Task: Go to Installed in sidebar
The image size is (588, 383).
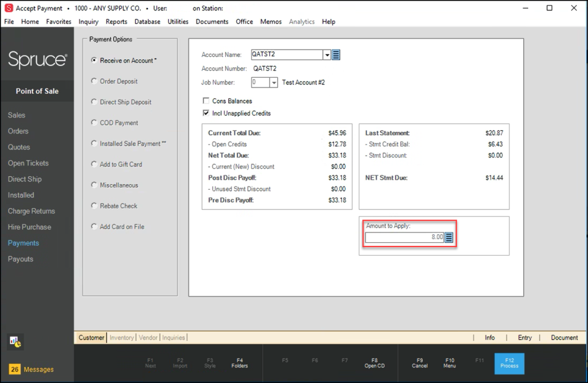Action: tap(21, 195)
